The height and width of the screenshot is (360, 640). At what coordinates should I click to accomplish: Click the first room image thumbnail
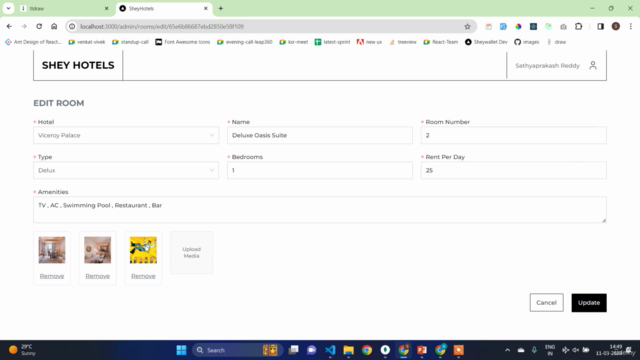point(52,250)
